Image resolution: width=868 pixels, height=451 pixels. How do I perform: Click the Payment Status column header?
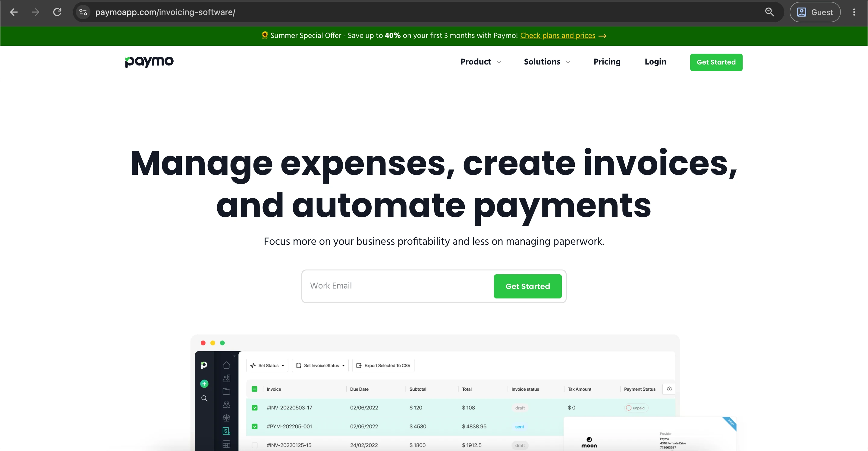(x=640, y=389)
